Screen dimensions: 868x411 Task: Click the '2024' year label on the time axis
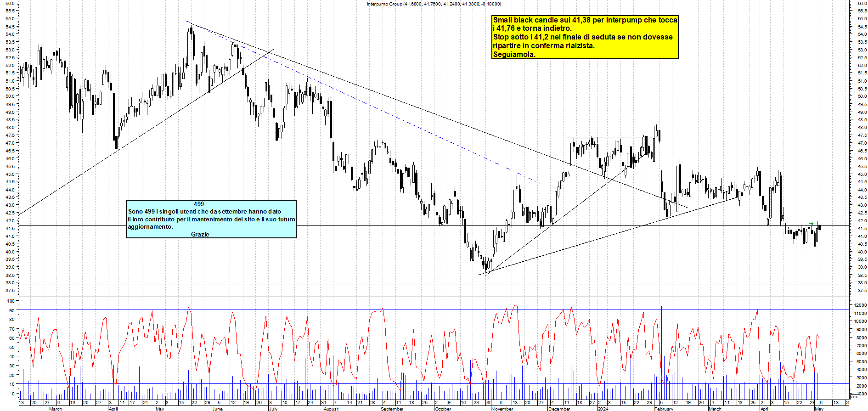pos(603,409)
